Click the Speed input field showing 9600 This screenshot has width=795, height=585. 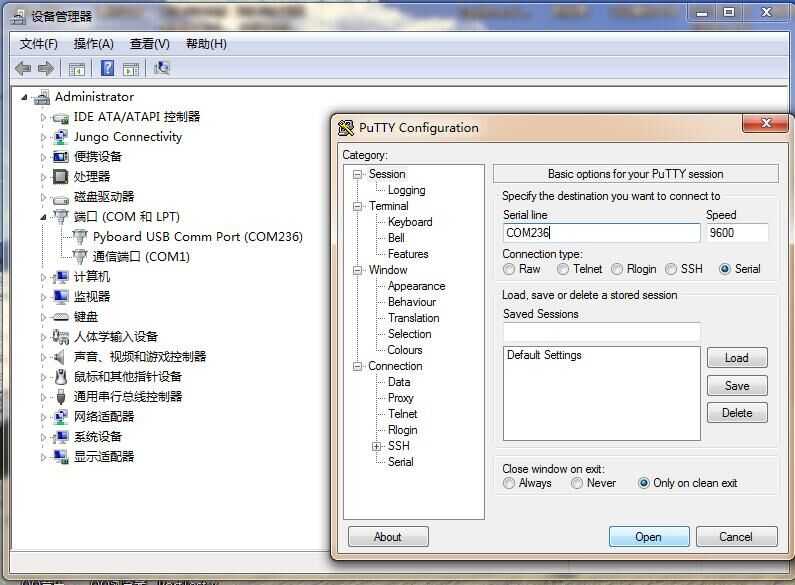tap(737, 233)
